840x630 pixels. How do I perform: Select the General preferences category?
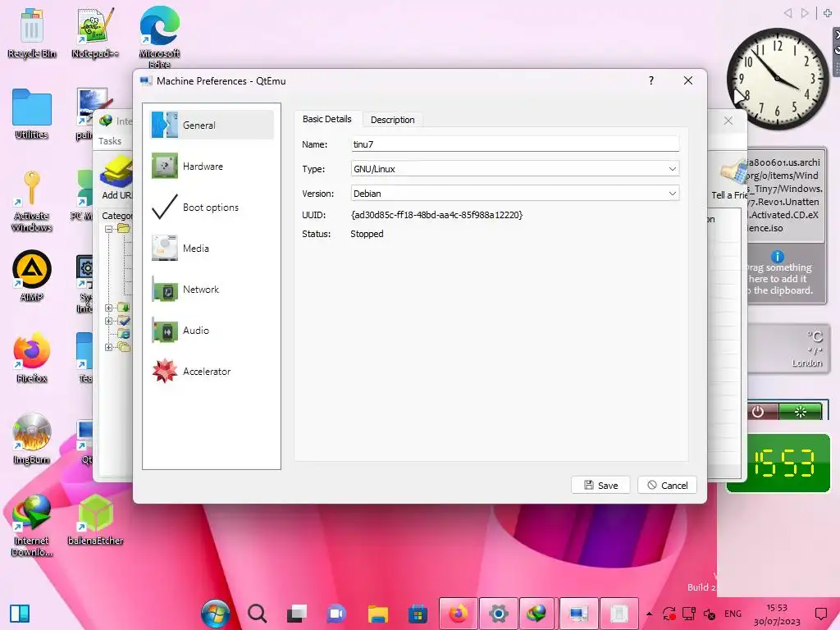(212, 125)
